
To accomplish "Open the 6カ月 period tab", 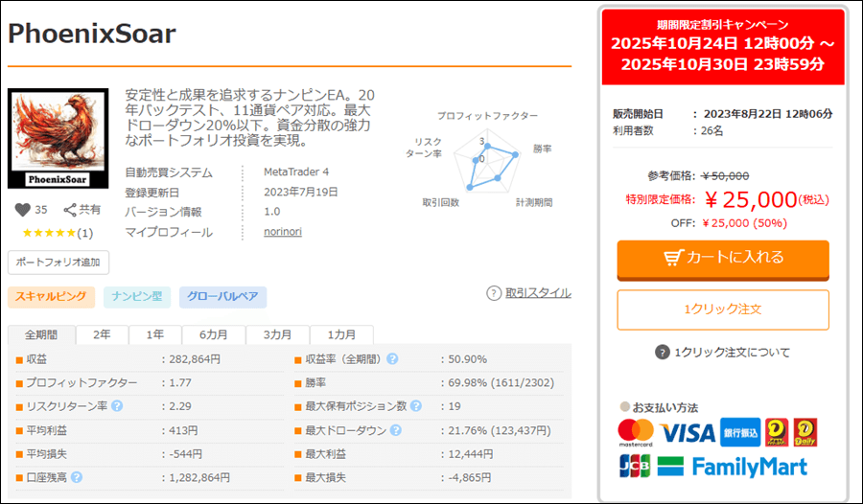I will 213,335.
